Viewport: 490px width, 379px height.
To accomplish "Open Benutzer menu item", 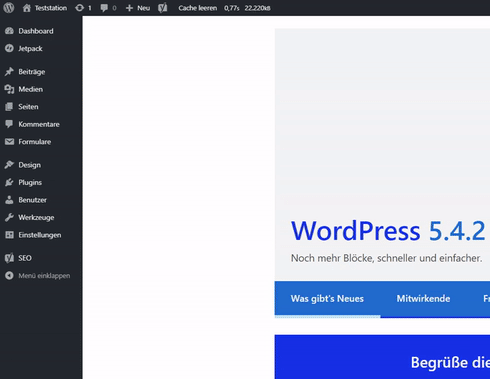I will point(33,200).
